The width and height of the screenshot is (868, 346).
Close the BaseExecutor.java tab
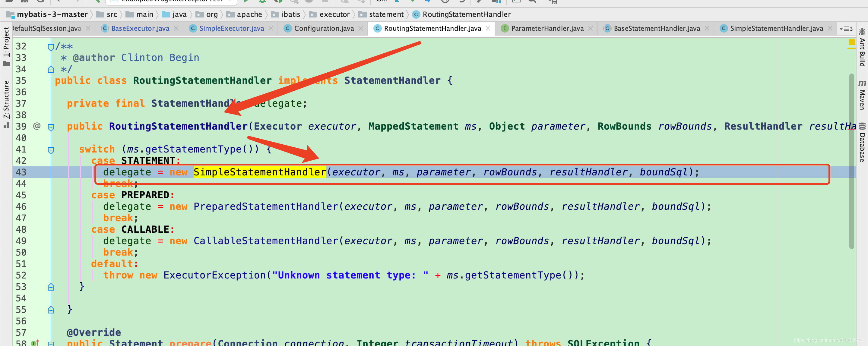pyautogui.click(x=176, y=29)
